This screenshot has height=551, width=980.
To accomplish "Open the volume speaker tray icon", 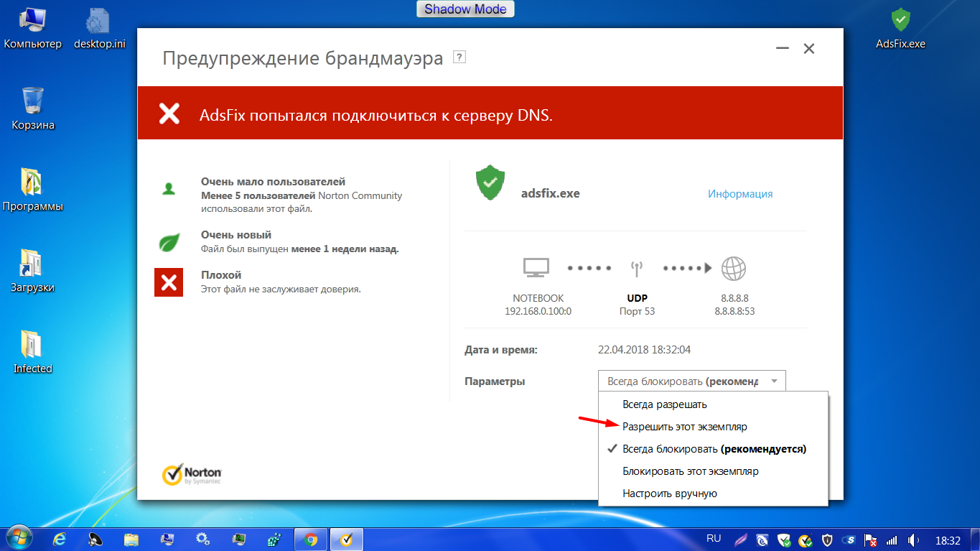I will click(x=914, y=540).
